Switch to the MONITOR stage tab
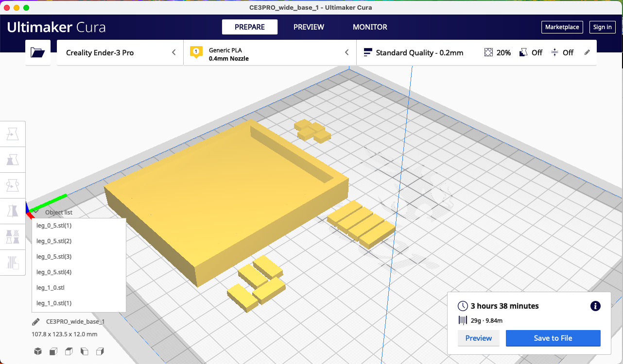The width and height of the screenshot is (623, 364). point(370,27)
